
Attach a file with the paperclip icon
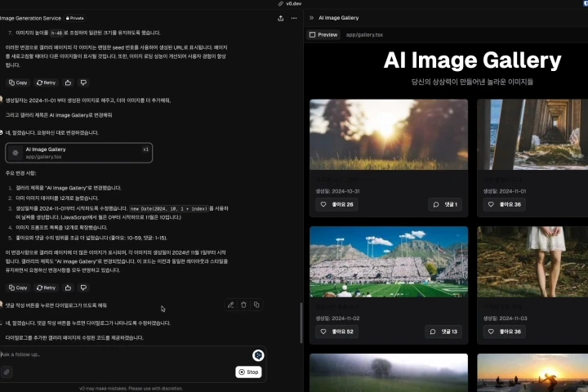[7, 372]
